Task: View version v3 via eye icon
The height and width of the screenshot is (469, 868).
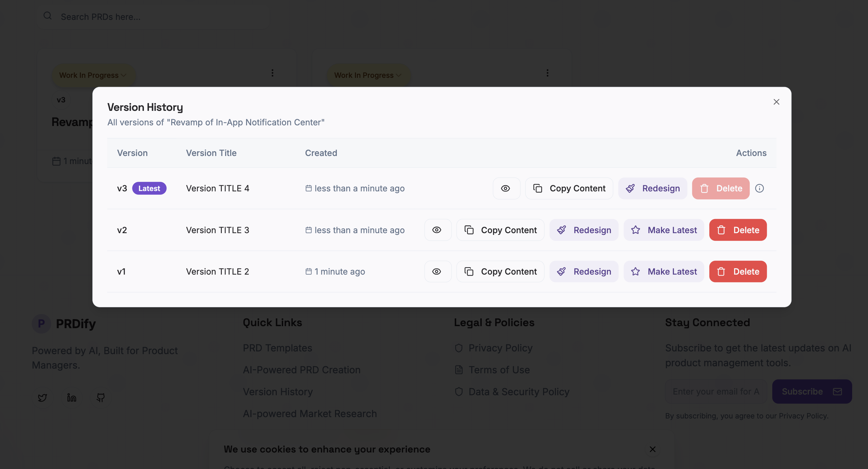Action: [x=506, y=188]
